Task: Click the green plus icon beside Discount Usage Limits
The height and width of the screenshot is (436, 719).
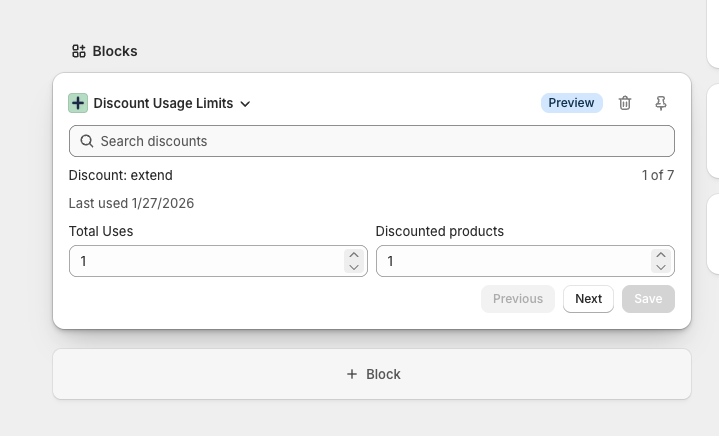Action: pyautogui.click(x=78, y=103)
